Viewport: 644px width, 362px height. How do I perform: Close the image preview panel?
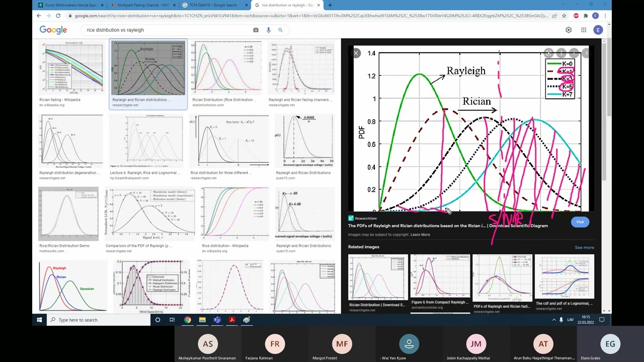coord(356,53)
